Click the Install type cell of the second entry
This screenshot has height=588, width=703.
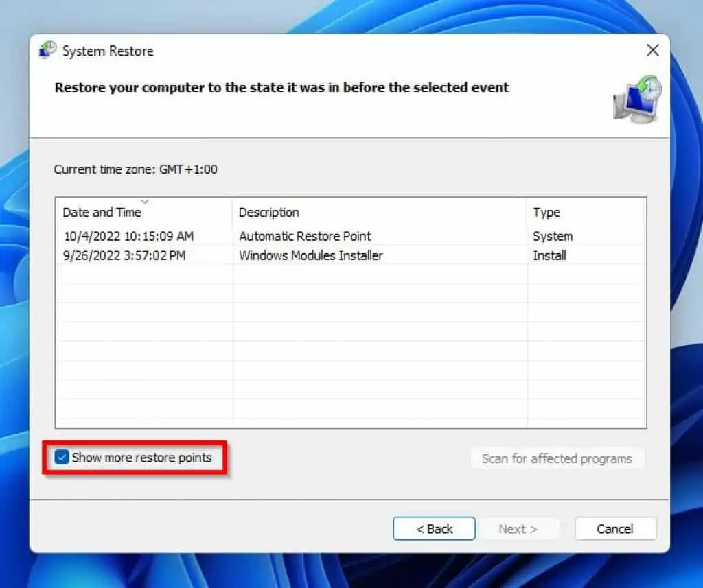(x=549, y=255)
